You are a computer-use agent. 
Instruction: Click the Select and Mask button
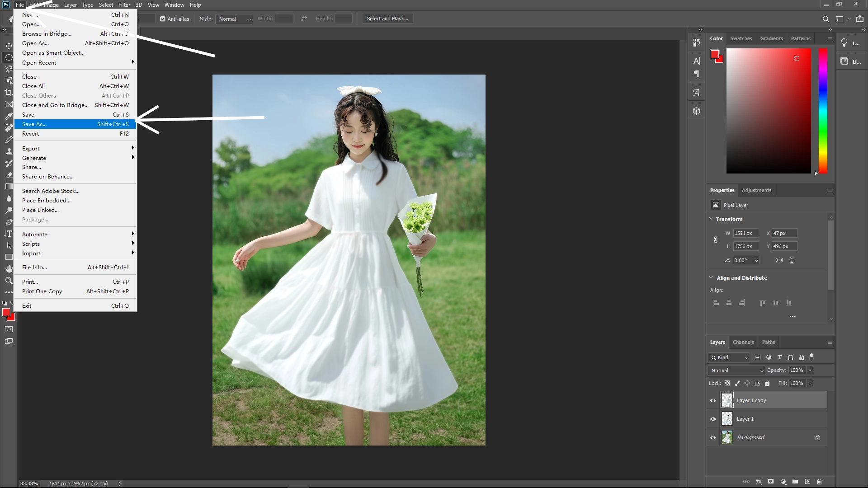[387, 19]
